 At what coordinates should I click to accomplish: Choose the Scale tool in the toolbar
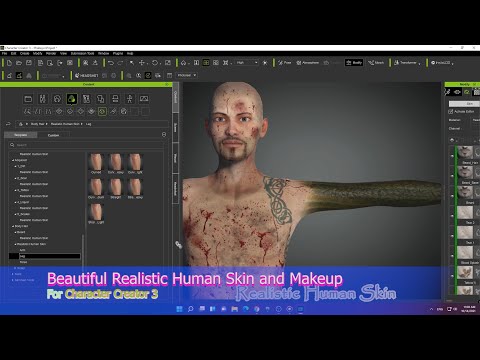pyautogui.click(x=168, y=63)
